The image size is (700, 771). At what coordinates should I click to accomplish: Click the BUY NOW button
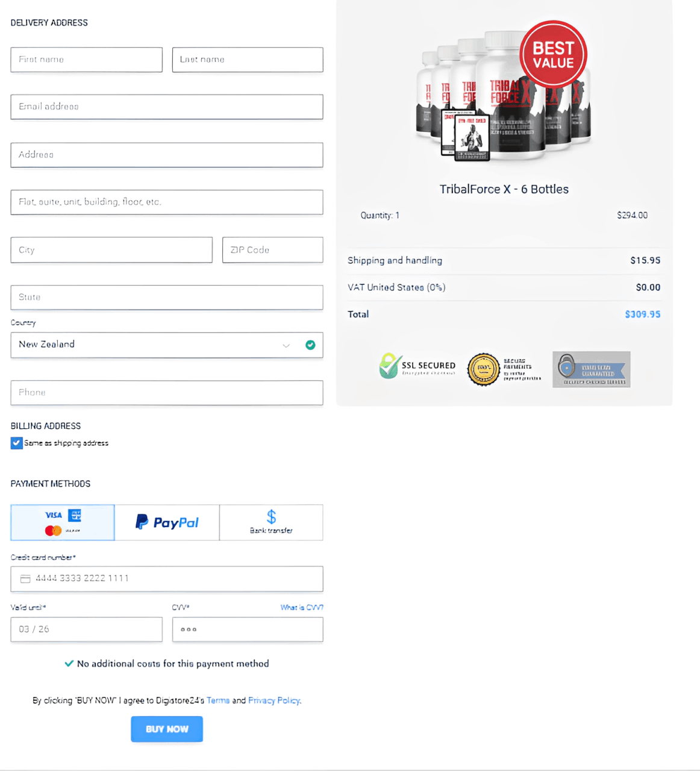click(167, 729)
